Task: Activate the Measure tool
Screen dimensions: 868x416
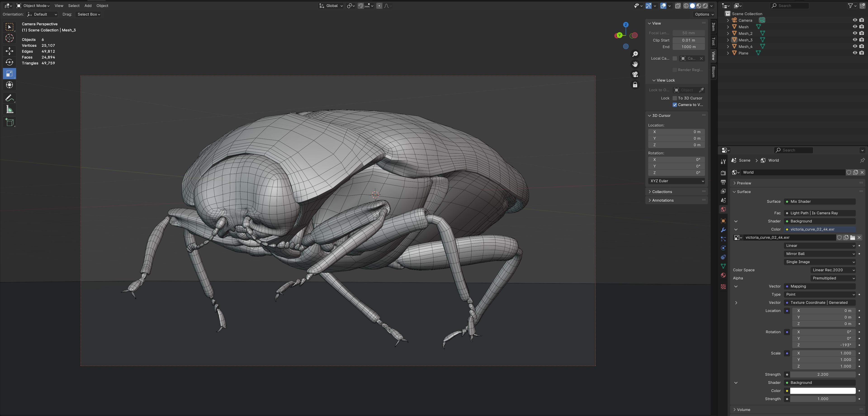Action: pyautogui.click(x=9, y=109)
